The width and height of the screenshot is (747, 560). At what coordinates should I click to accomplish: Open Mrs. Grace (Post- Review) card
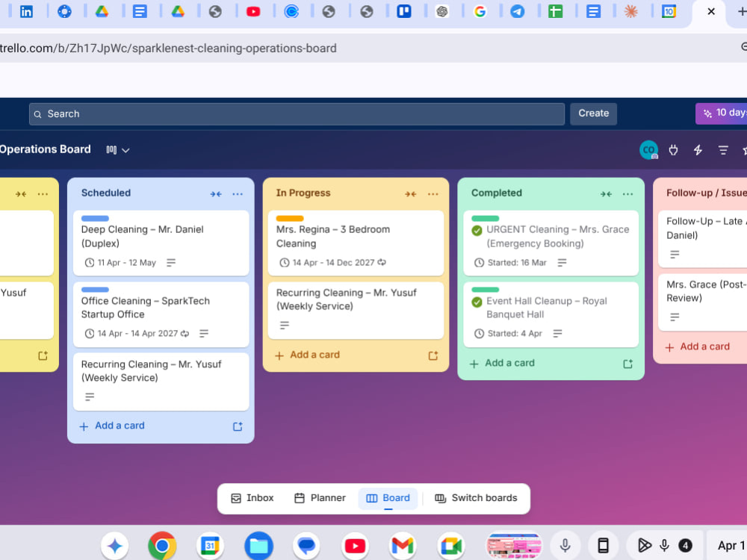coord(703,302)
